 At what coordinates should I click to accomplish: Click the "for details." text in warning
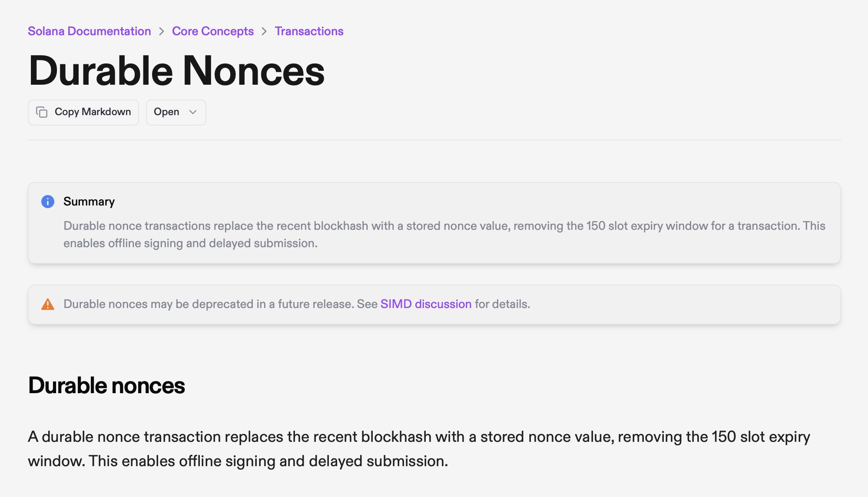(x=502, y=304)
